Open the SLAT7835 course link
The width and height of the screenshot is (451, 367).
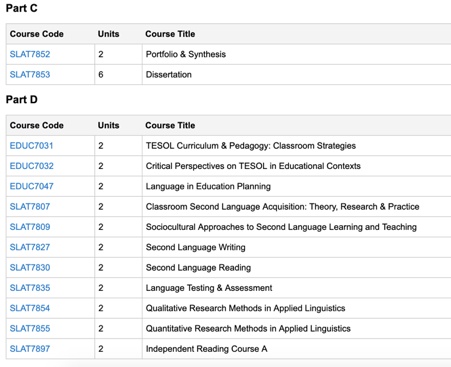point(30,288)
